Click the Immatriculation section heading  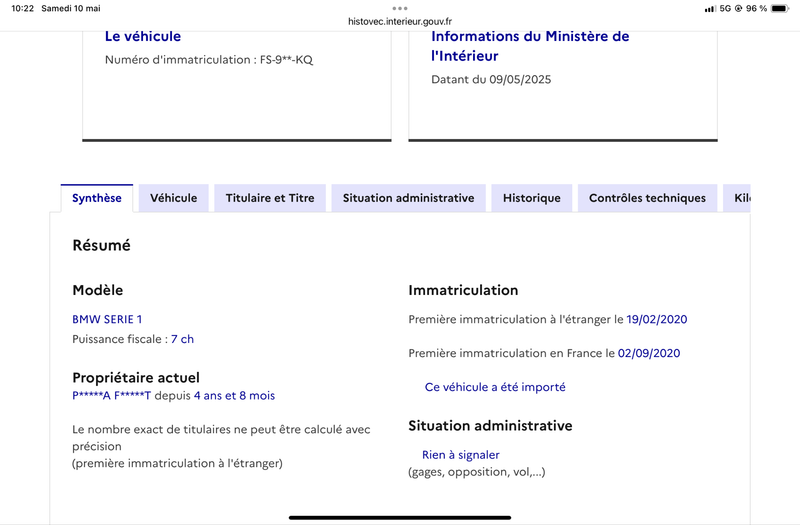point(463,290)
